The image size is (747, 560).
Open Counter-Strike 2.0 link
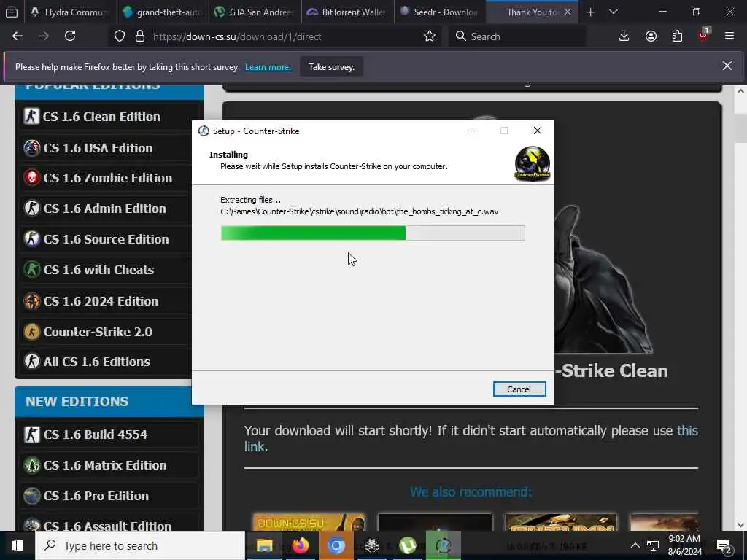coord(98,332)
